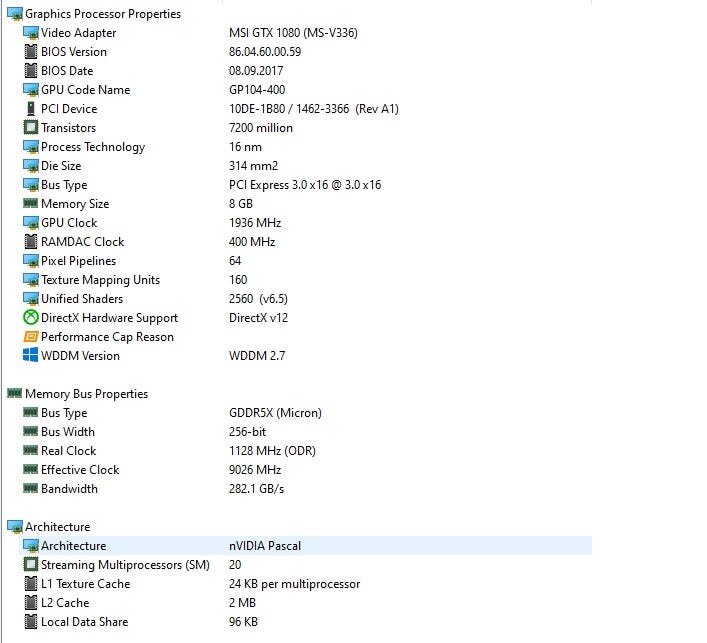The height and width of the screenshot is (643, 707).
Task: Click the Memory Size value 8 GB
Action: [241, 204]
